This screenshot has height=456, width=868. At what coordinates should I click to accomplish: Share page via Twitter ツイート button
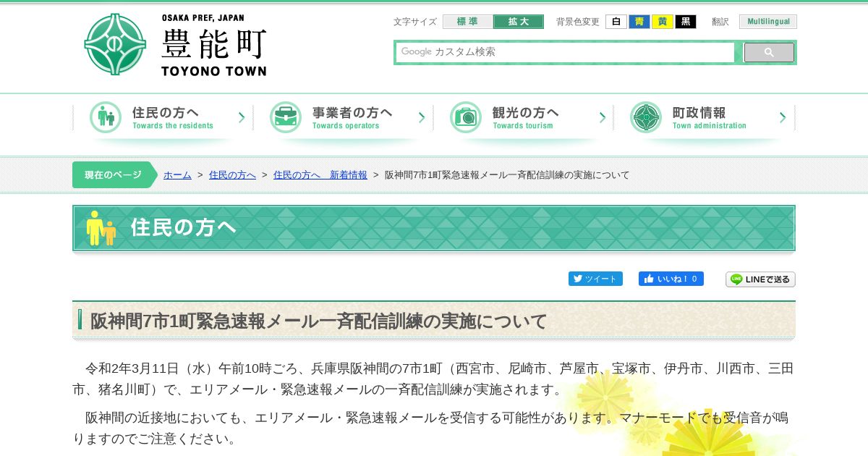click(x=595, y=279)
